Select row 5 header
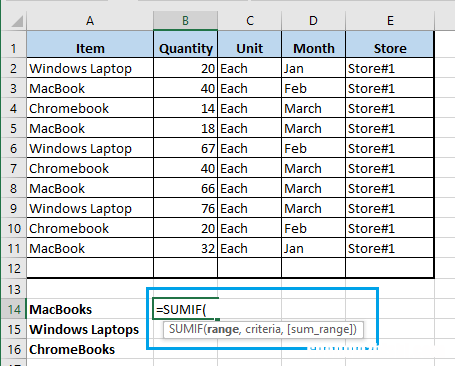455x366 pixels. [x=13, y=129]
